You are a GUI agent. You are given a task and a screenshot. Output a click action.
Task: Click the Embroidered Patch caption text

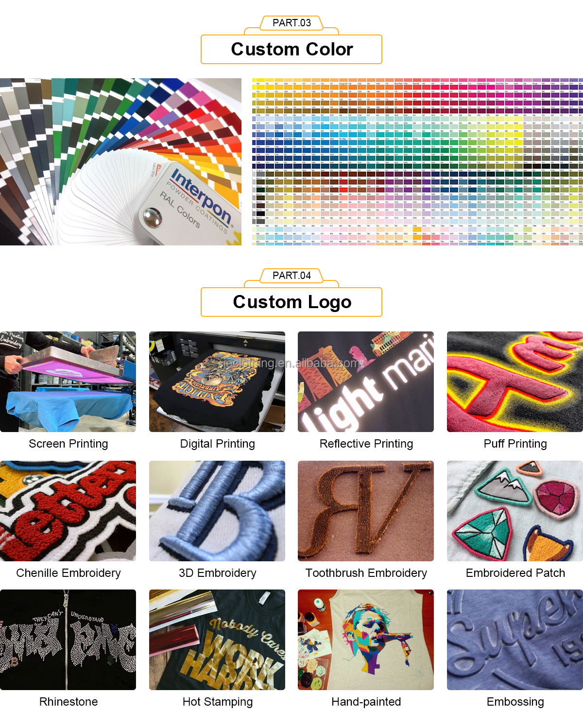pos(515,573)
